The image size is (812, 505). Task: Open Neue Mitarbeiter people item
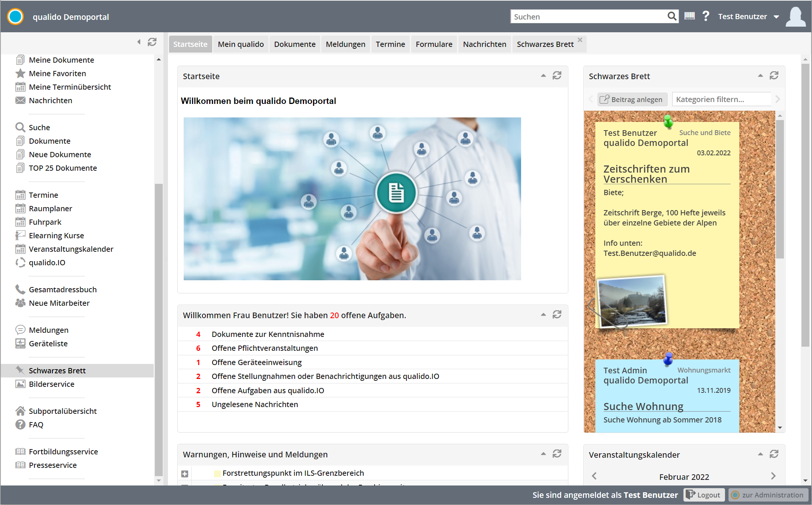pos(52,303)
